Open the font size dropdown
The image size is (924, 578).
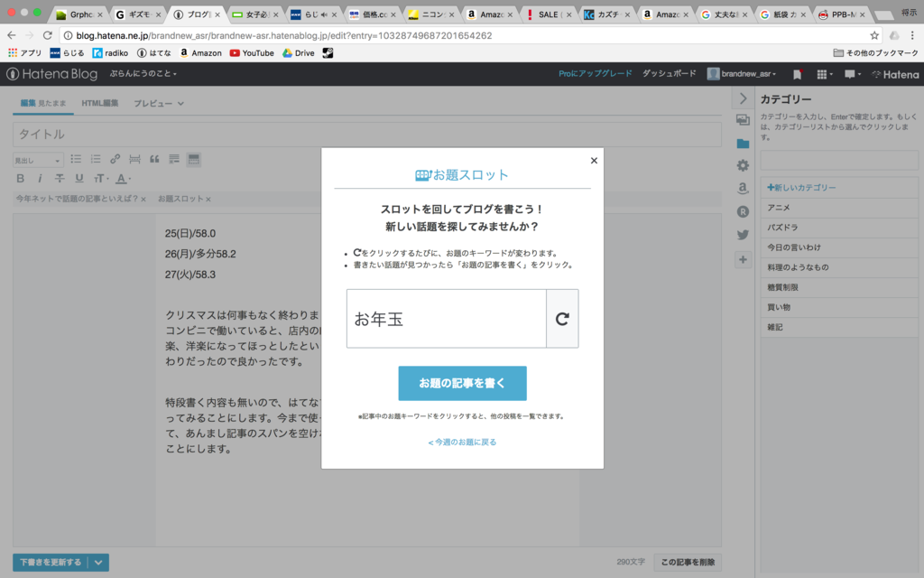(x=101, y=178)
